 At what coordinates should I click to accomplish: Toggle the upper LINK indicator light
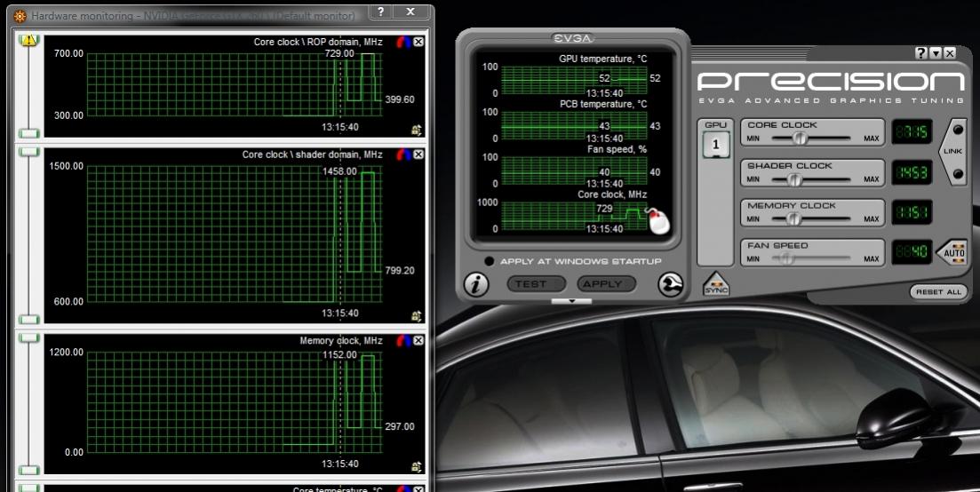pyautogui.click(x=958, y=131)
